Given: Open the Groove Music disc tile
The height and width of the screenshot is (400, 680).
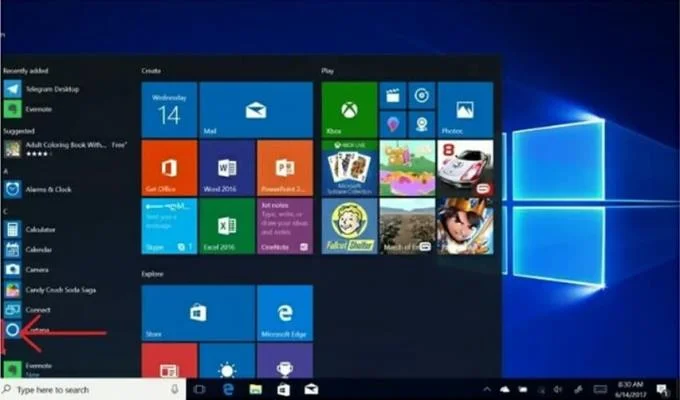Looking at the screenshot, I should (x=422, y=95).
